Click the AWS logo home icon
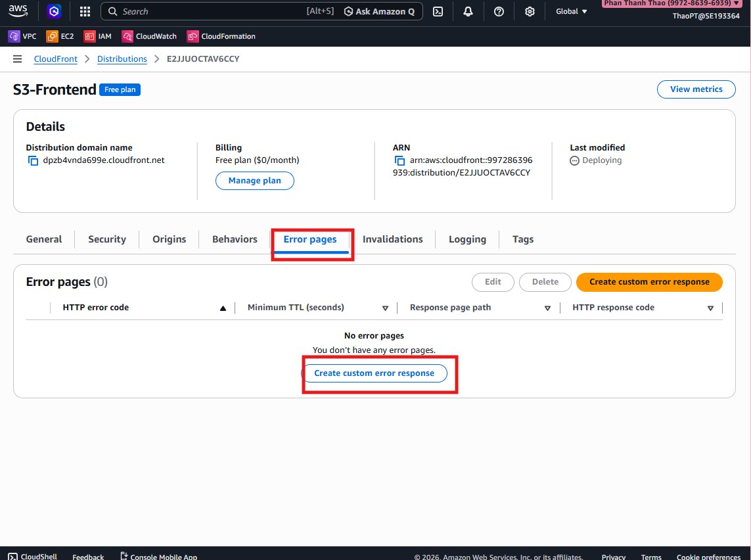 [18, 11]
